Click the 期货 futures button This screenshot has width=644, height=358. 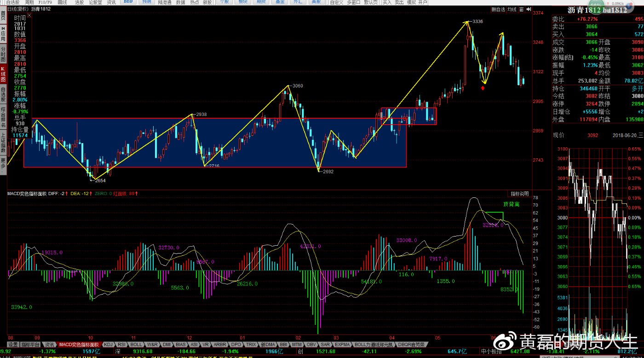261,2
